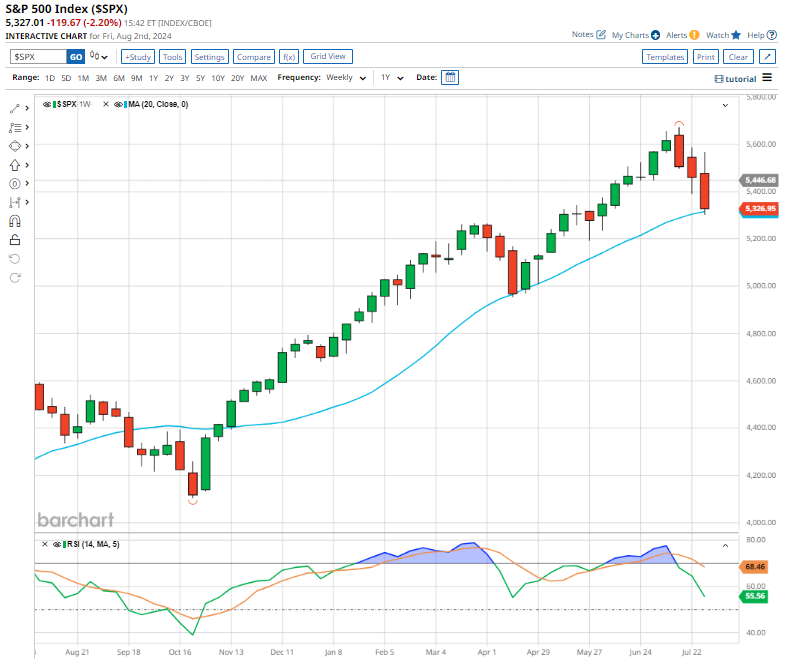Toggle RSI indicator visibility eye

[56, 543]
